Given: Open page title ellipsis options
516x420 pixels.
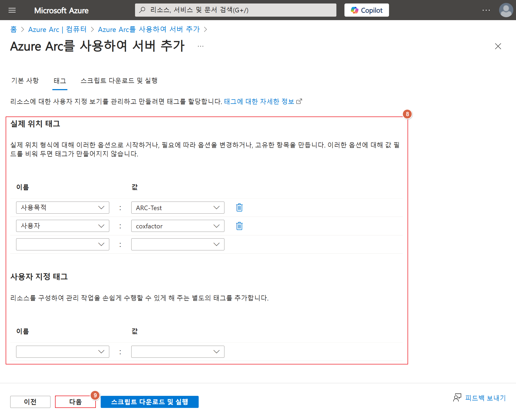Looking at the screenshot, I should [x=201, y=46].
